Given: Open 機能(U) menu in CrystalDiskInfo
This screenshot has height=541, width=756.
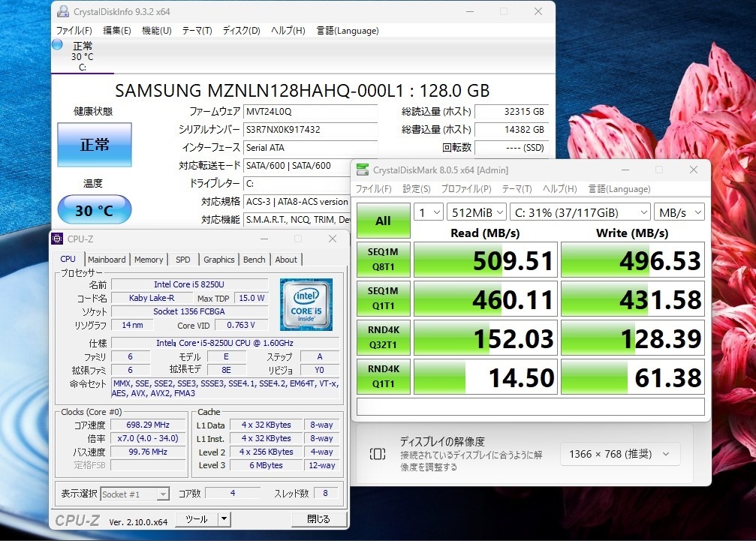Looking at the screenshot, I should tap(157, 30).
